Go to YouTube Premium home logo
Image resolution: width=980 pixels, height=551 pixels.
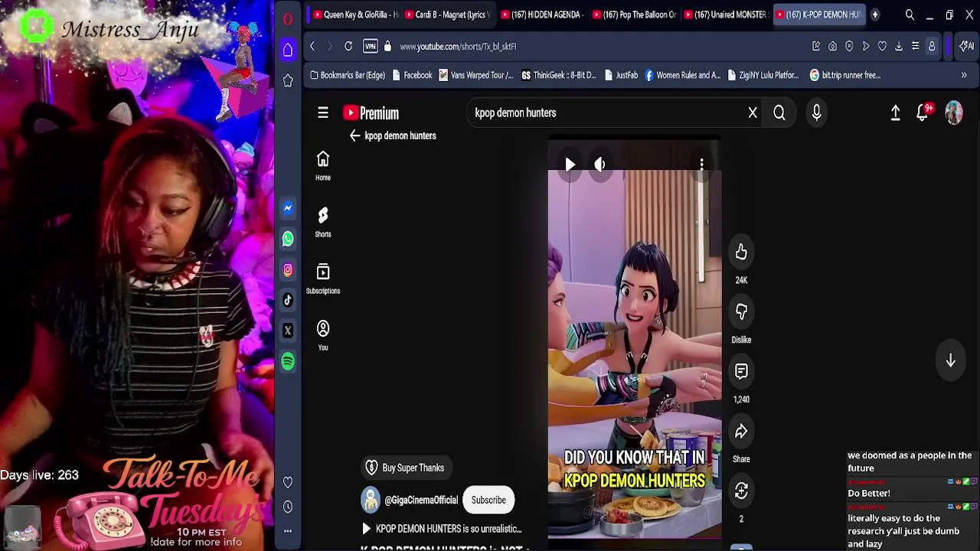pyautogui.click(x=371, y=113)
